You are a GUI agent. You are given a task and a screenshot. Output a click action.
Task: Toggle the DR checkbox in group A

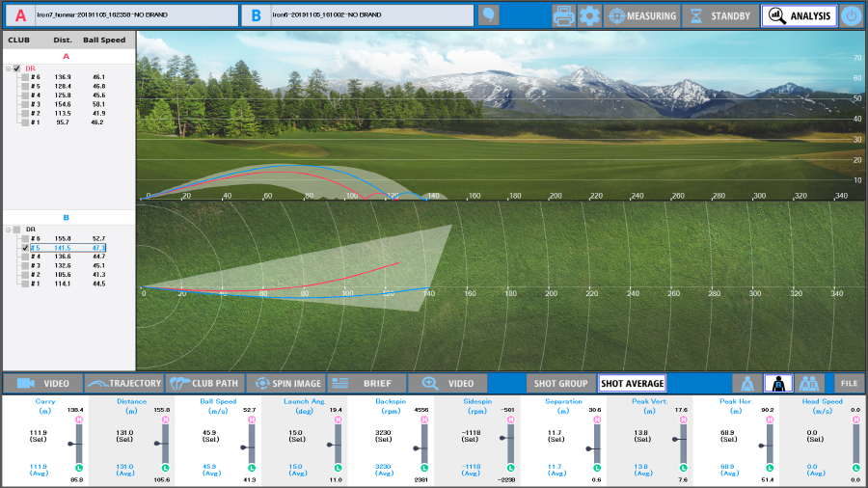pyautogui.click(x=16, y=68)
